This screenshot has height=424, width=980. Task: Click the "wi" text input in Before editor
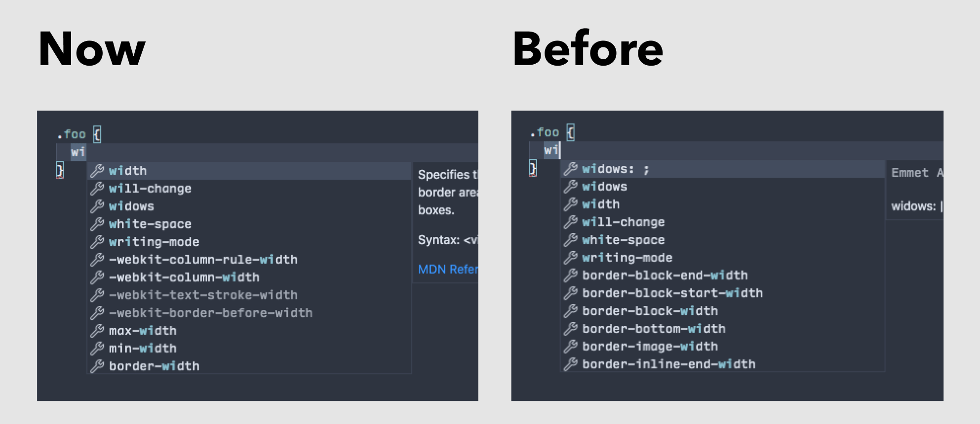552,151
